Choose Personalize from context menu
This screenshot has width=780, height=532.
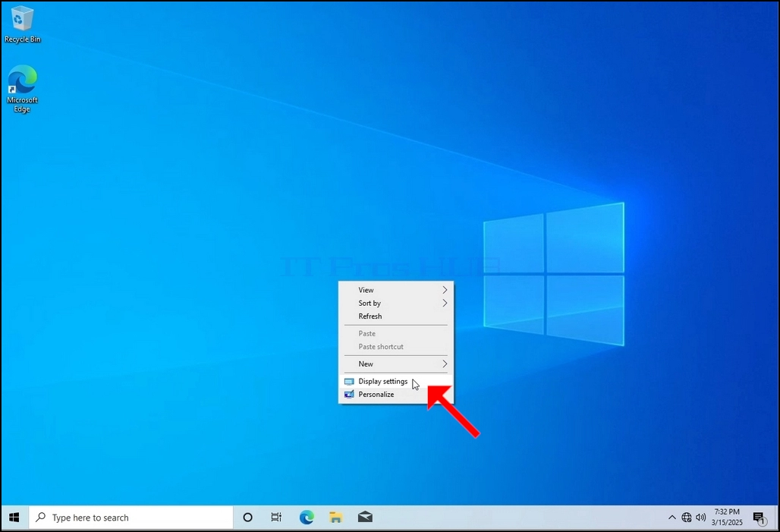click(x=396, y=394)
